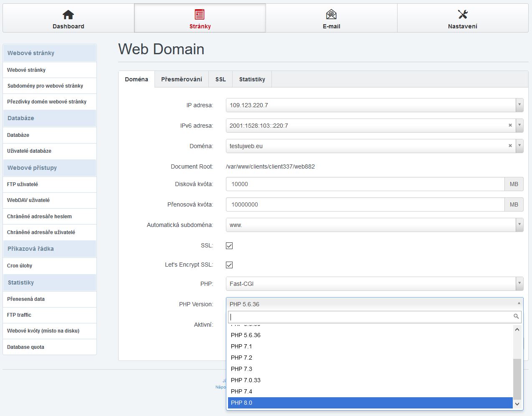Switch to the Přesměrování tab
The image size is (532, 416).
[182, 79]
